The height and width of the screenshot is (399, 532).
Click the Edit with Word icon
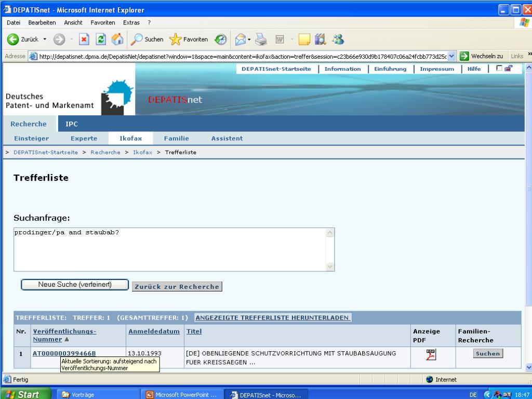[280, 39]
